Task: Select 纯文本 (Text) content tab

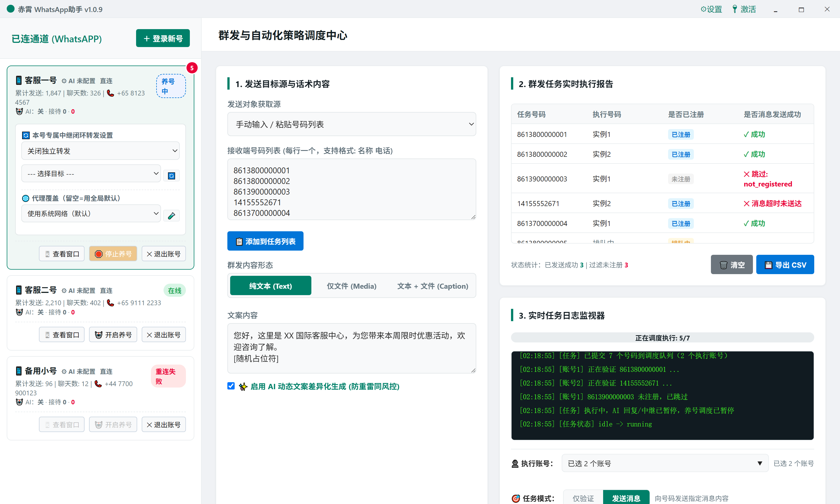Action: (270, 286)
